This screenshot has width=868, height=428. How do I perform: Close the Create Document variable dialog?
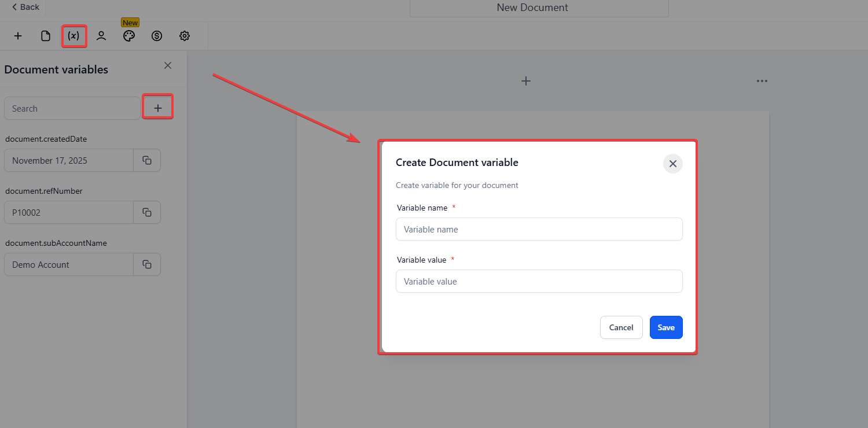coord(672,164)
